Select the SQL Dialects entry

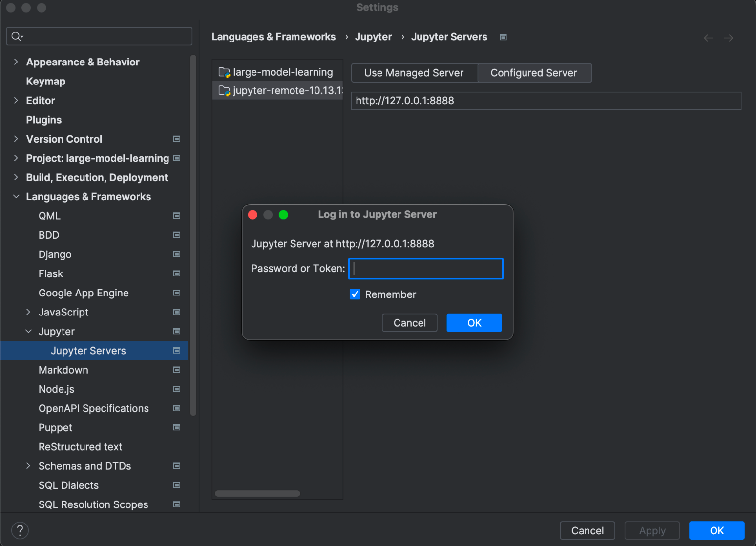(x=69, y=485)
